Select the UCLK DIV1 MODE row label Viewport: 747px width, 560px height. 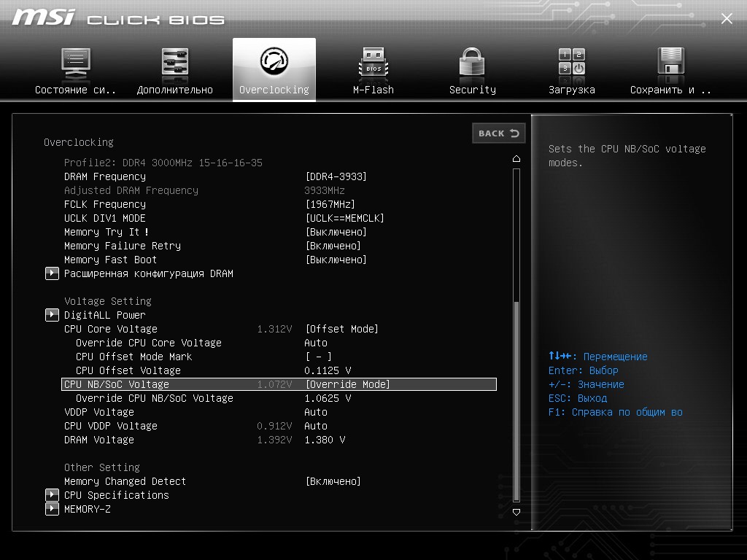click(x=105, y=218)
